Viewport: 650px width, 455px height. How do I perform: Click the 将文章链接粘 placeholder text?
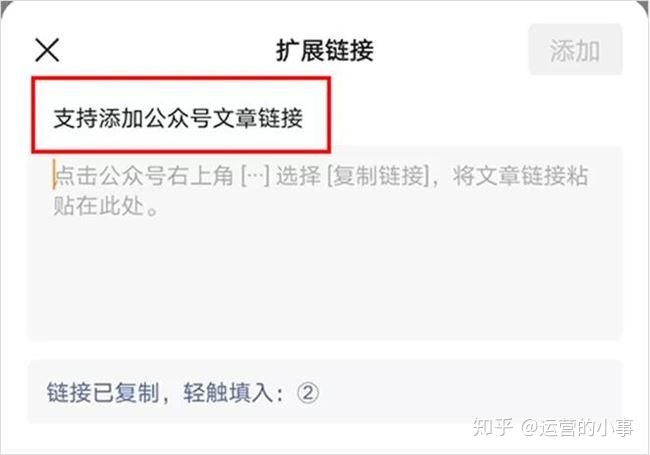point(520,176)
